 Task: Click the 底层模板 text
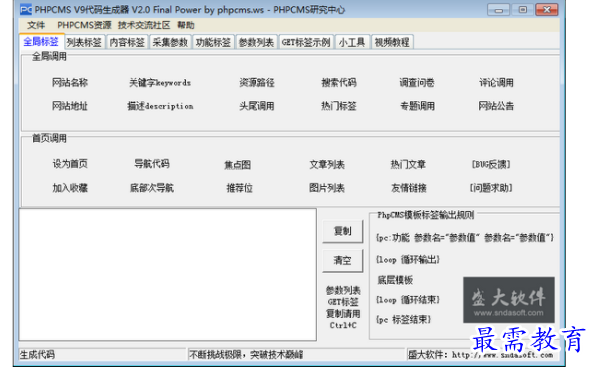click(x=395, y=280)
